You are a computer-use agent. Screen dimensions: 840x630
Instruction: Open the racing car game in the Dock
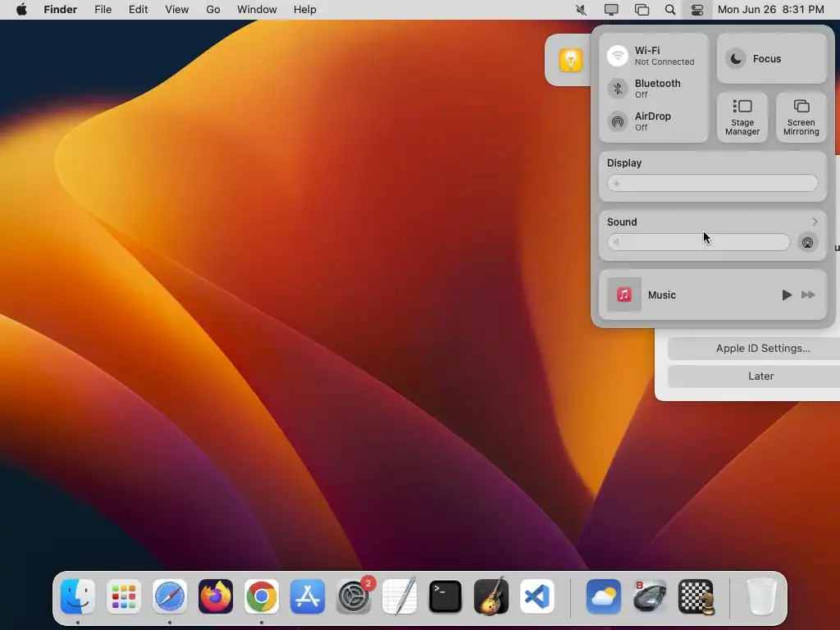pos(650,596)
